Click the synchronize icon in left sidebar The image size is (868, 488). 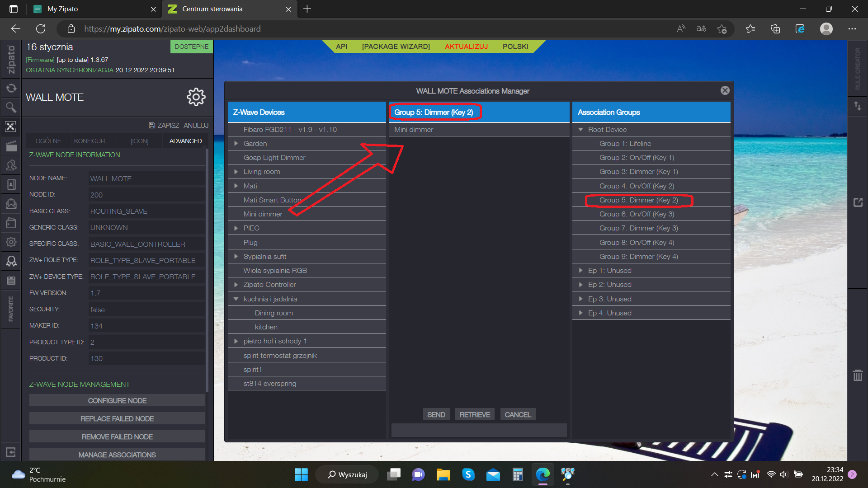click(x=11, y=88)
